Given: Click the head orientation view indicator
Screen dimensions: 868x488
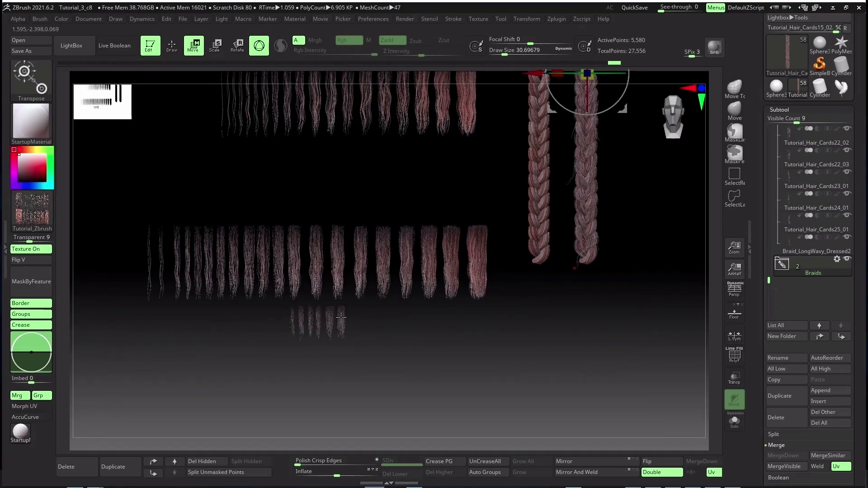Looking at the screenshot, I should click(673, 117).
